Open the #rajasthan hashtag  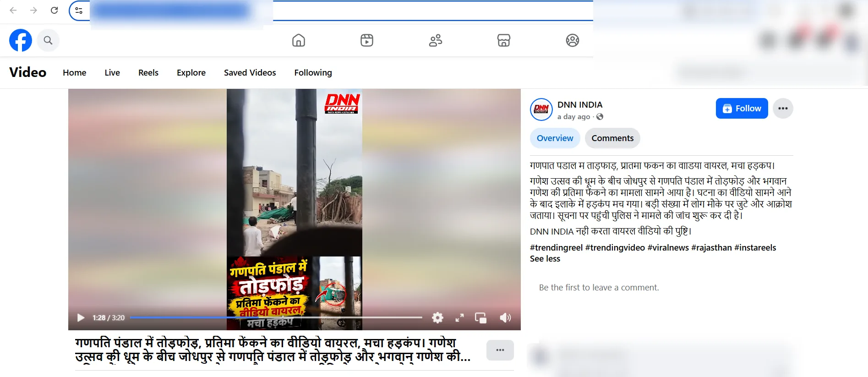[712, 248]
